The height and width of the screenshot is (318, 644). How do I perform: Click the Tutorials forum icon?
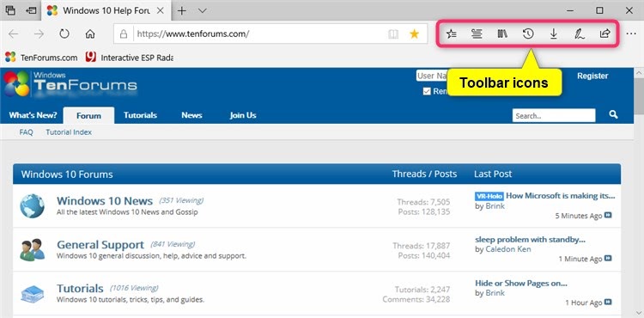tap(32, 293)
